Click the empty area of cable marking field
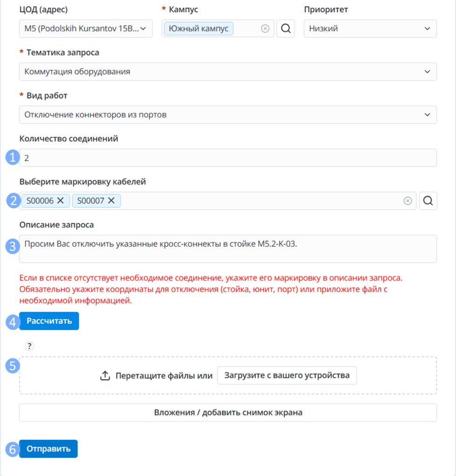 click(261, 201)
